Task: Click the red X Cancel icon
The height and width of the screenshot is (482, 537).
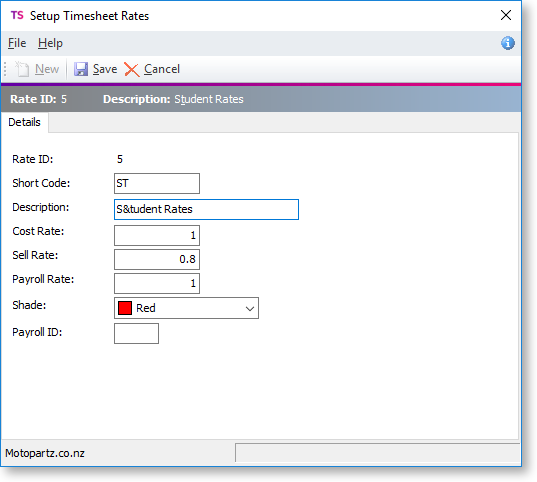Action: [132, 70]
